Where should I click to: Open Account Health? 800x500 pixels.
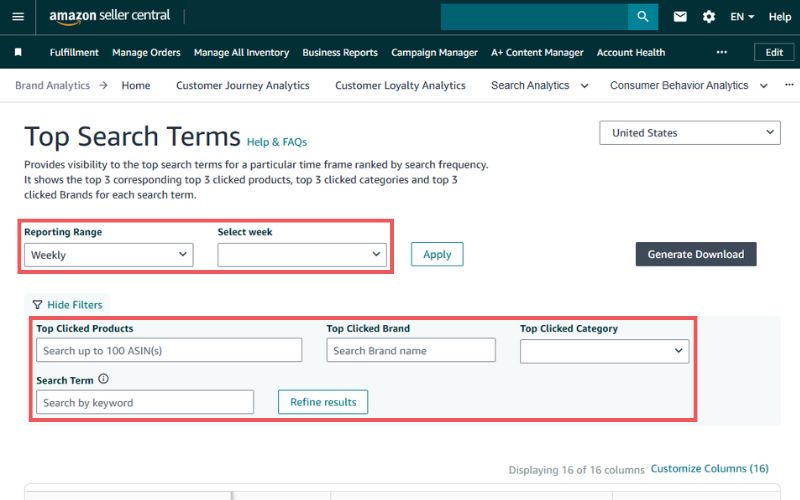click(631, 52)
